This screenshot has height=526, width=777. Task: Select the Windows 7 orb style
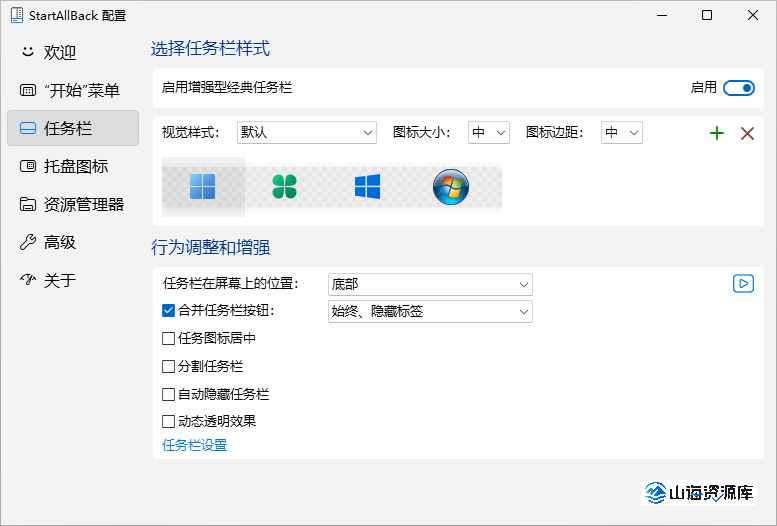pos(451,186)
